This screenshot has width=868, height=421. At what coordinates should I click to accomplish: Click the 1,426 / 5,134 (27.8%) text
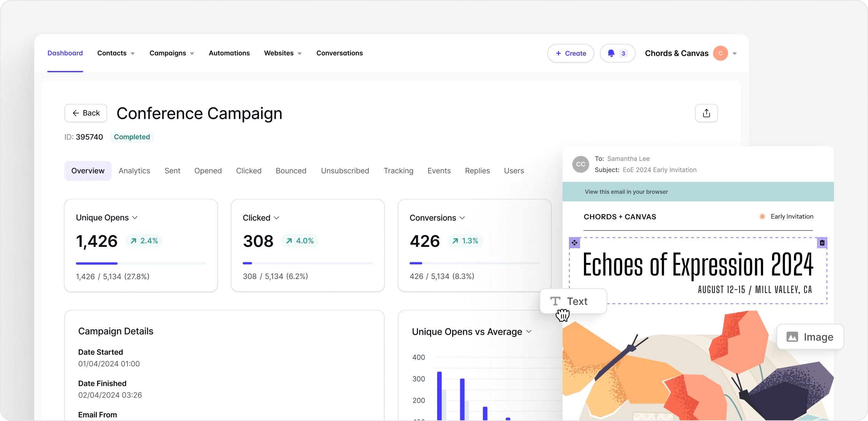click(x=113, y=277)
